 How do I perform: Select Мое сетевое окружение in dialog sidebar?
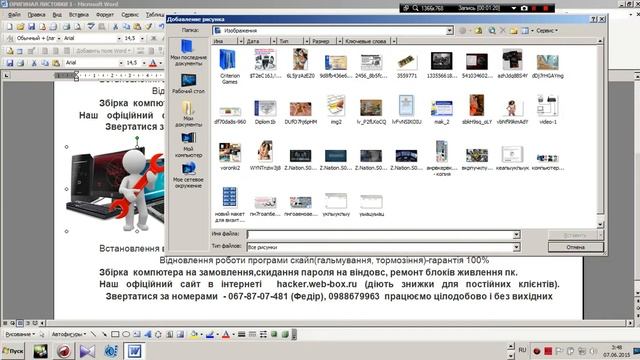188,175
